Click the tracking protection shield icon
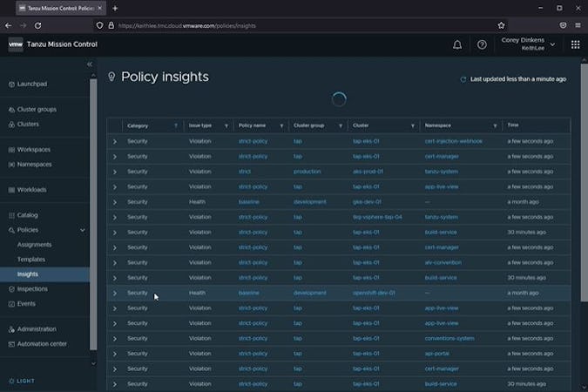Viewport: 588px width, 392px height. pos(100,25)
